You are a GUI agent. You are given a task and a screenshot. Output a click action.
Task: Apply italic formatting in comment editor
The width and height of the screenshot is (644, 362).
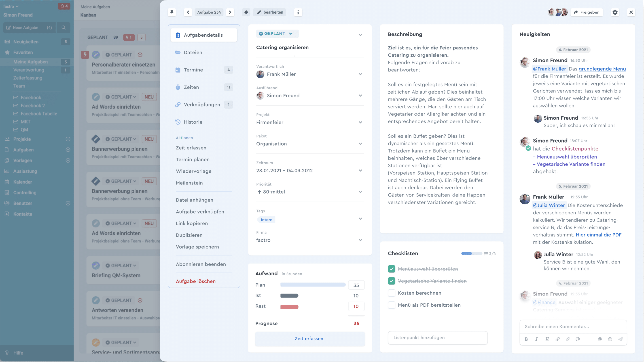pyautogui.click(x=536, y=339)
